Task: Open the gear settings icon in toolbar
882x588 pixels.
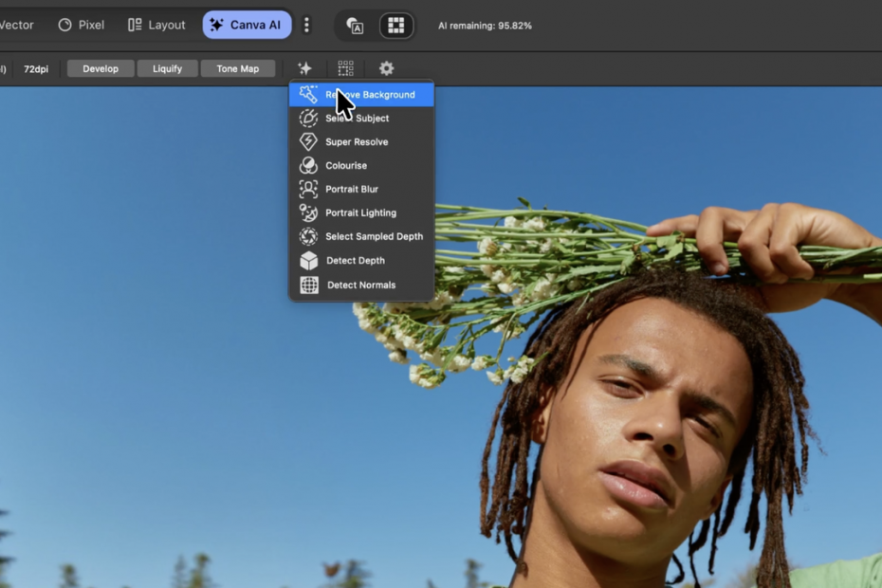Action: (x=386, y=68)
